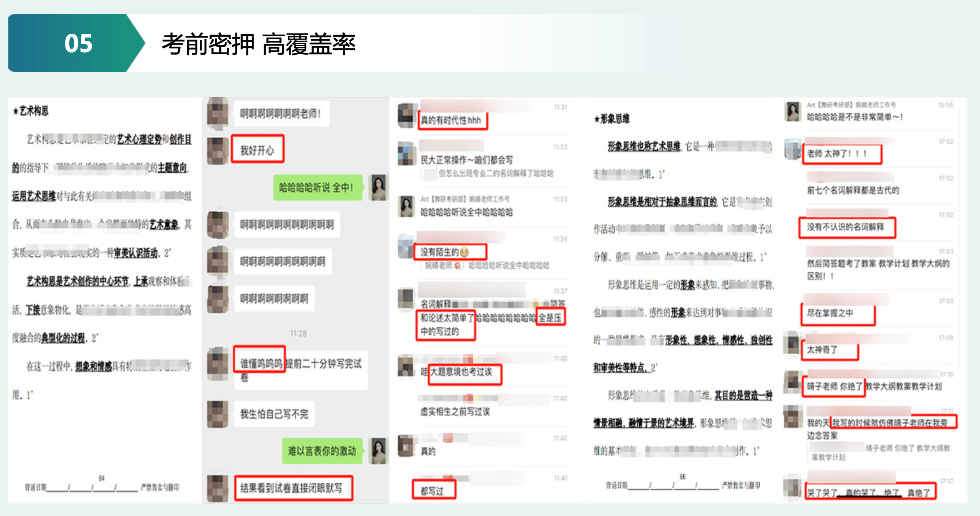Click the avatar beside "哈哈哈哈听说全中哈哈哈哈" at 11:33
Image resolution: width=980 pixels, height=516 pixels.
406,206
